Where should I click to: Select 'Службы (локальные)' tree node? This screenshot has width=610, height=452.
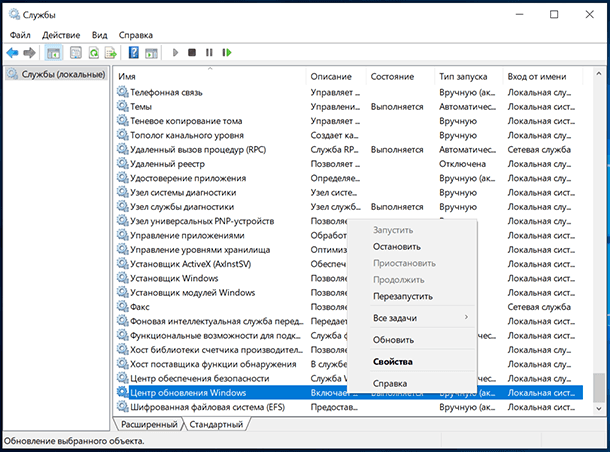pyautogui.click(x=55, y=76)
